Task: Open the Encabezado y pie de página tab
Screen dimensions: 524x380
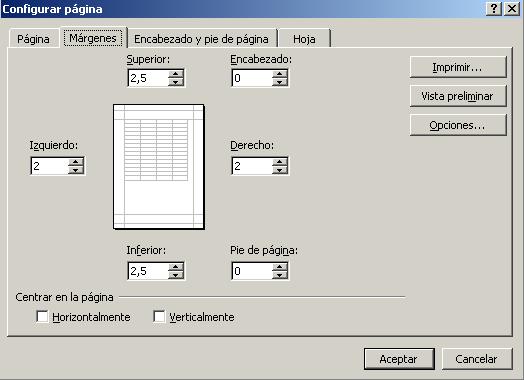Action: point(201,39)
